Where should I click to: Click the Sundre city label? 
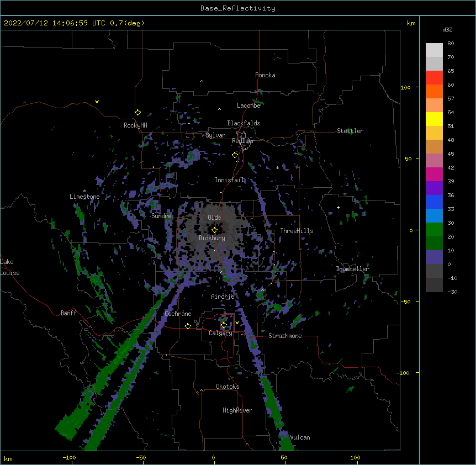[161, 216]
